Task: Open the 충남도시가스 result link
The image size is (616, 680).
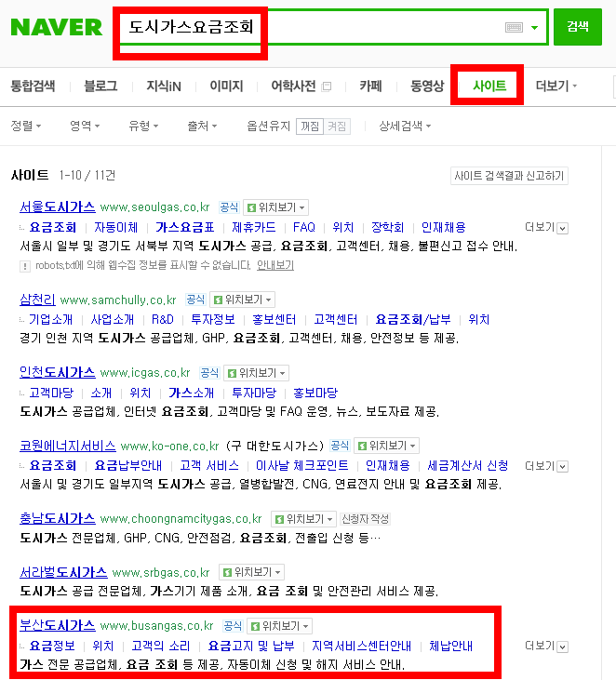Action: (x=58, y=519)
